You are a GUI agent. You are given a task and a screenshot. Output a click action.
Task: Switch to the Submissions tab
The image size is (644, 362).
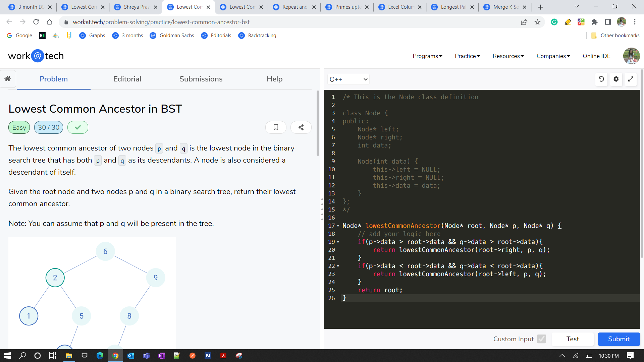click(x=201, y=79)
